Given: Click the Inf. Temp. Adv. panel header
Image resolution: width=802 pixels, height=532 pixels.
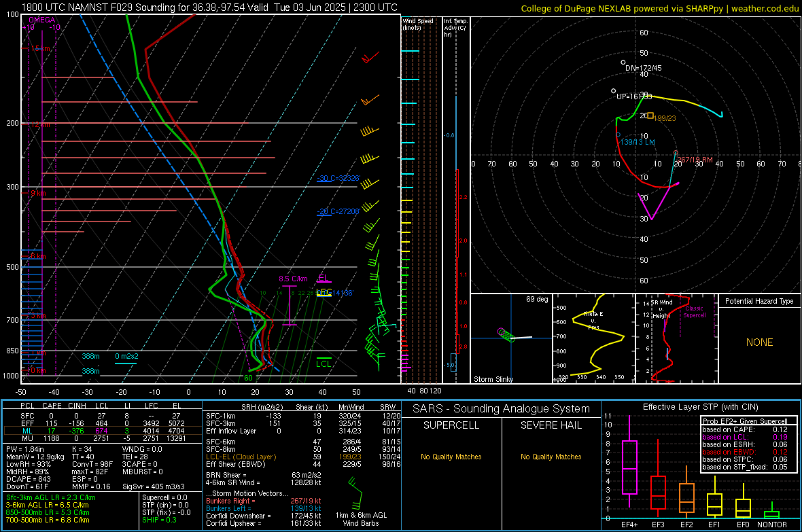Looking at the screenshot, I should [x=455, y=28].
